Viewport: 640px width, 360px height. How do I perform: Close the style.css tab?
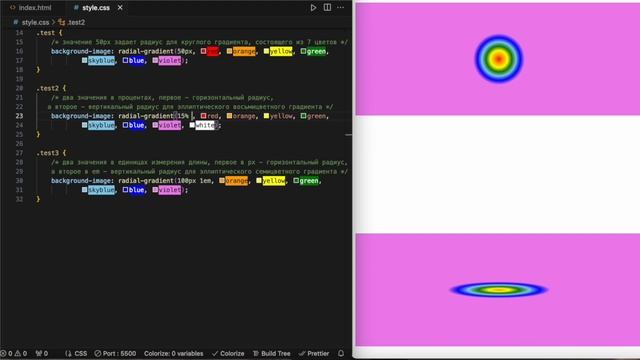pyautogui.click(x=120, y=7)
